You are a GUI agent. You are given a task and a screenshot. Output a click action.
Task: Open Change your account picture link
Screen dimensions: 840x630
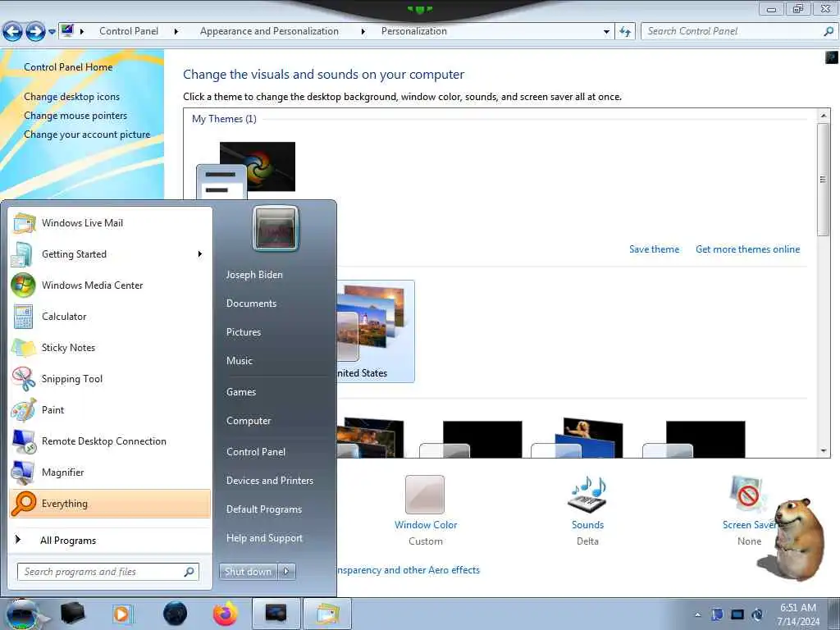[87, 135]
